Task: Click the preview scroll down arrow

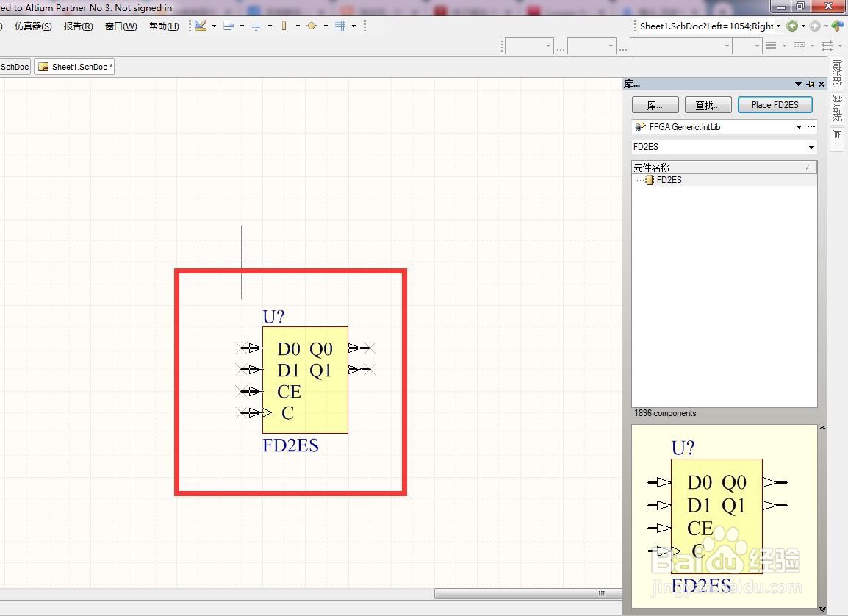Action: (822, 609)
